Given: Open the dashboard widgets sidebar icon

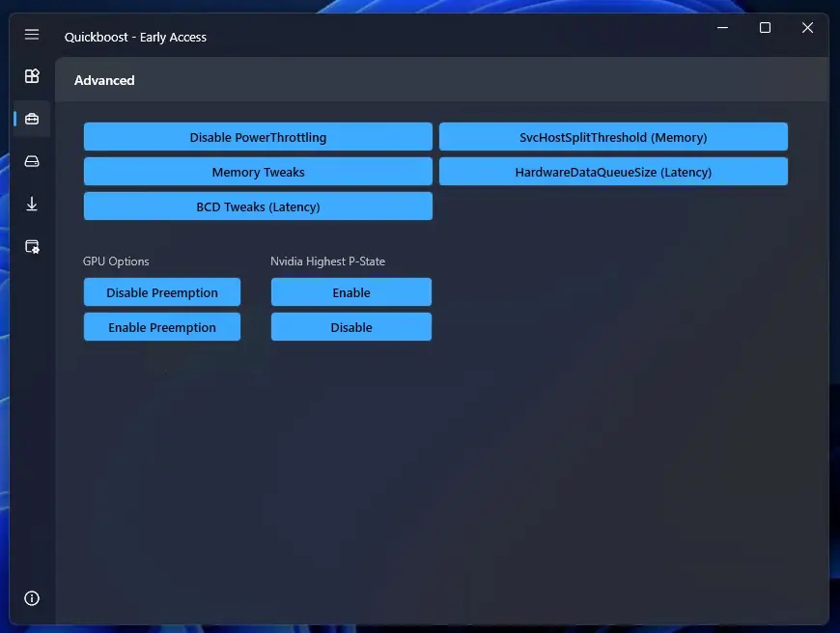Looking at the screenshot, I should pos(32,76).
